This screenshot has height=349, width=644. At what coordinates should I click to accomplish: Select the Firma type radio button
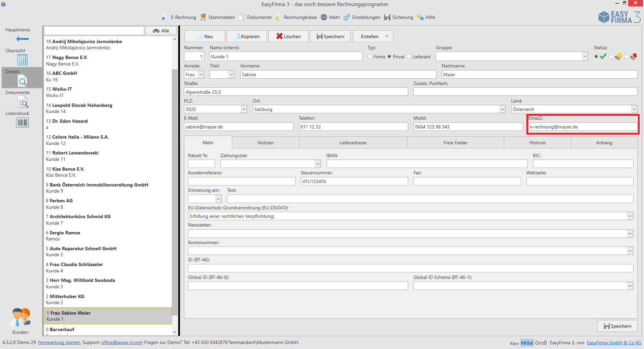(x=370, y=57)
